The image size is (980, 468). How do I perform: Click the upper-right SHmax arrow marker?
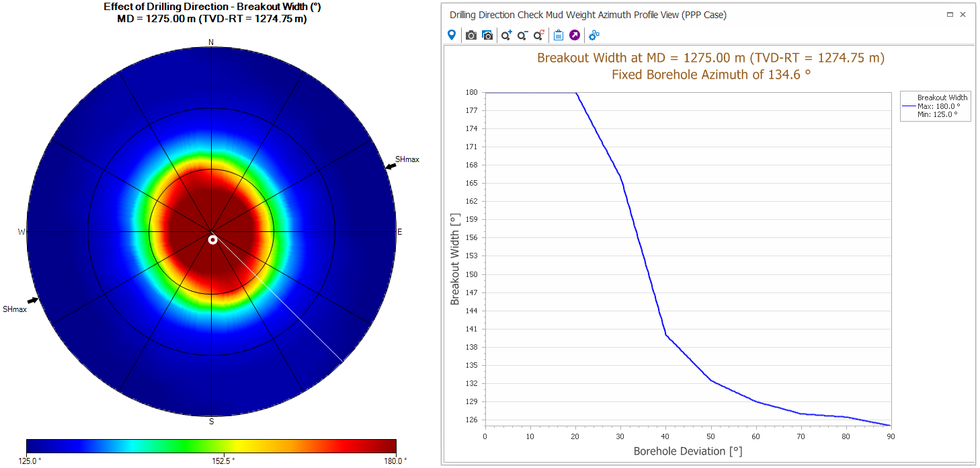point(391,165)
